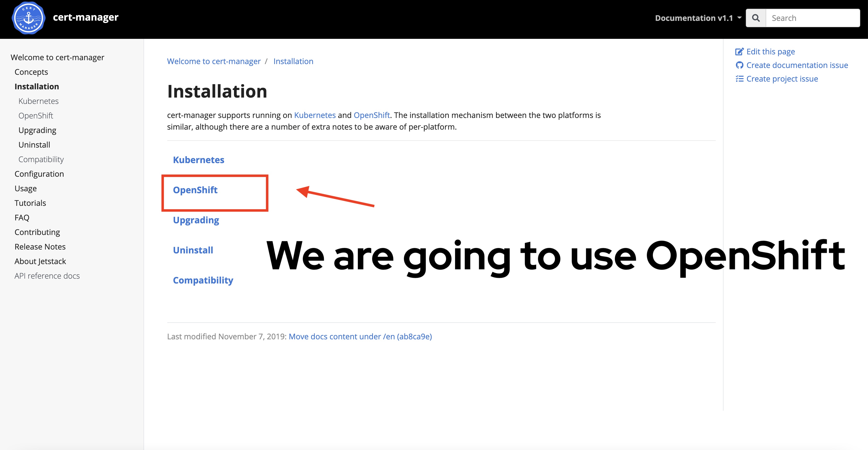
Task: Open Upgrading in the sidebar
Action: pos(37,130)
